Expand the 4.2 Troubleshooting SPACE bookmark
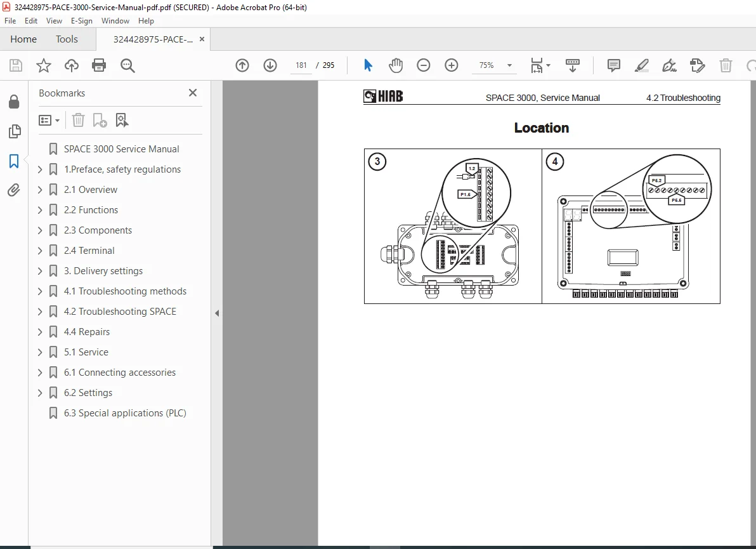Viewport: 756px width, 549px height. 40,312
